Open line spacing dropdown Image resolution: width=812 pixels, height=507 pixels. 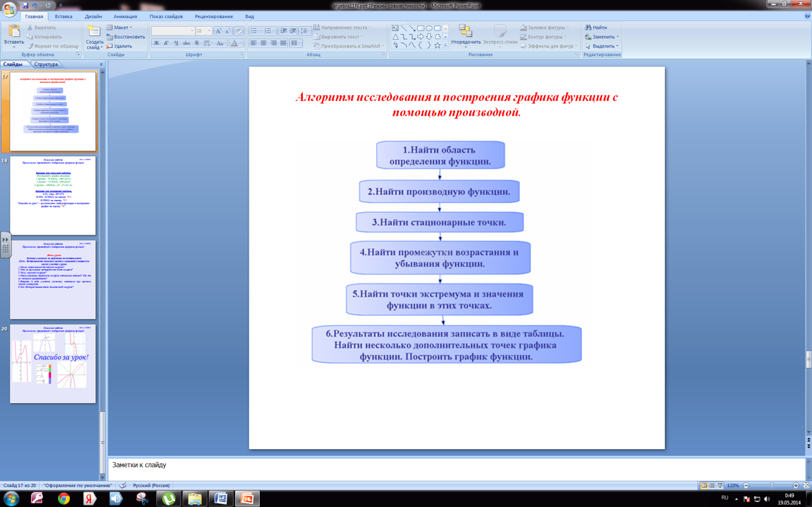(x=305, y=31)
